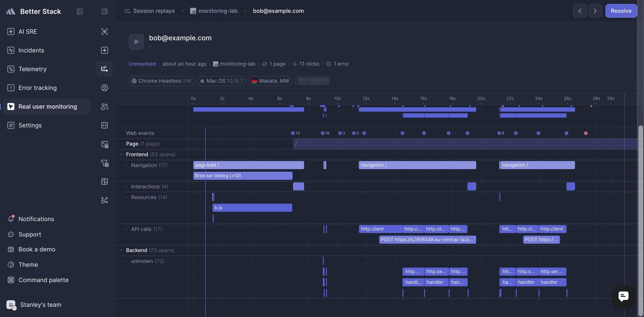Open Stanley's team switcher

tap(46, 305)
